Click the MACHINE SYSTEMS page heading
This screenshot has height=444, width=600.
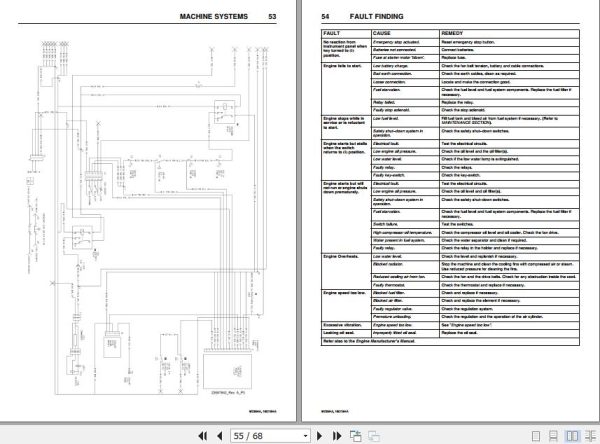[214, 16]
